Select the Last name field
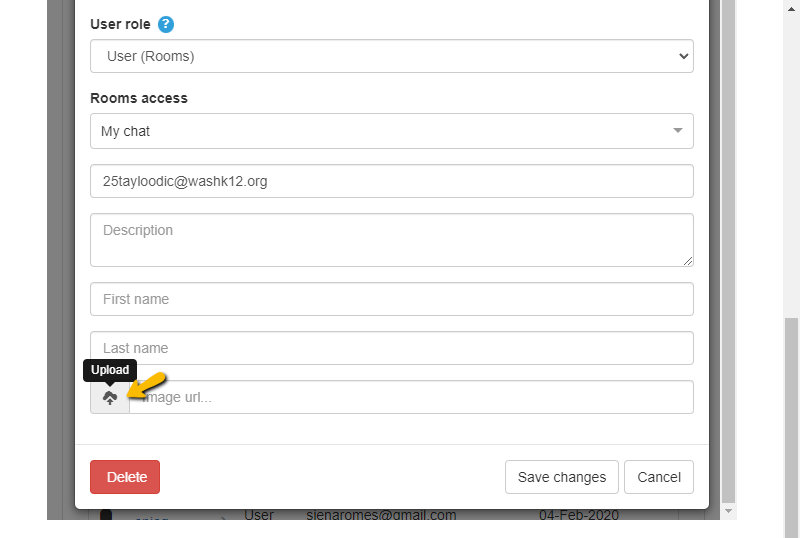The image size is (800, 538). [x=391, y=348]
